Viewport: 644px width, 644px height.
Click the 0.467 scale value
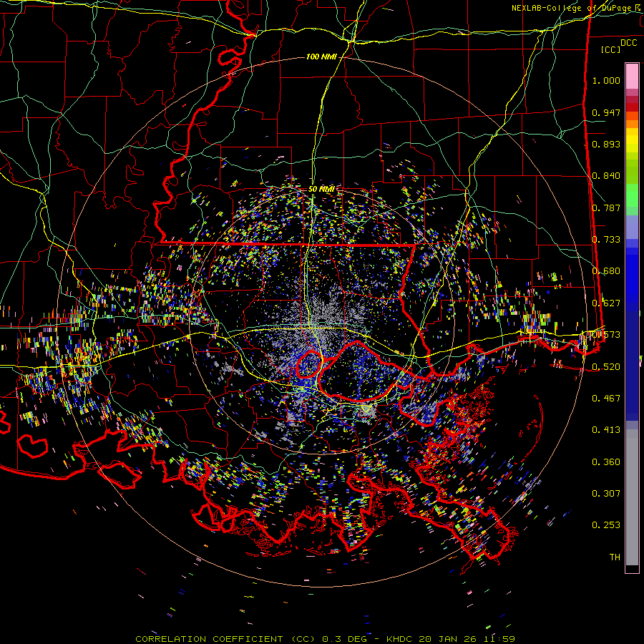point(606,398)
